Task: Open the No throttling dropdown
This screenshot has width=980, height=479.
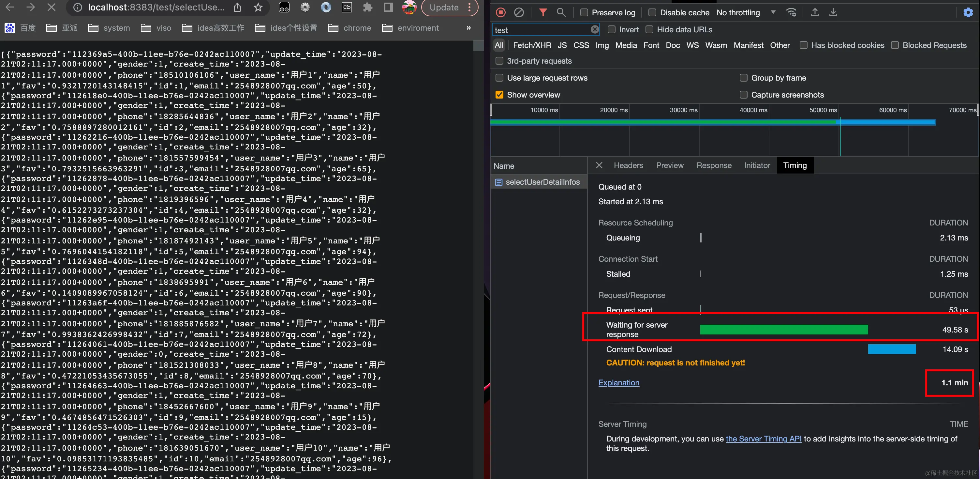Action: (x=746, y=13)
